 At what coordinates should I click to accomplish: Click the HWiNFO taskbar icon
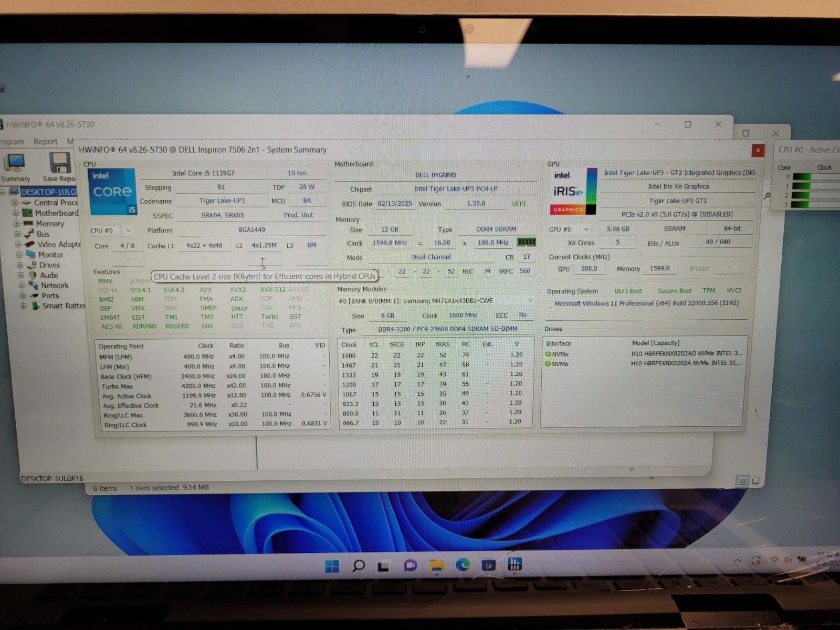(514, 564)
